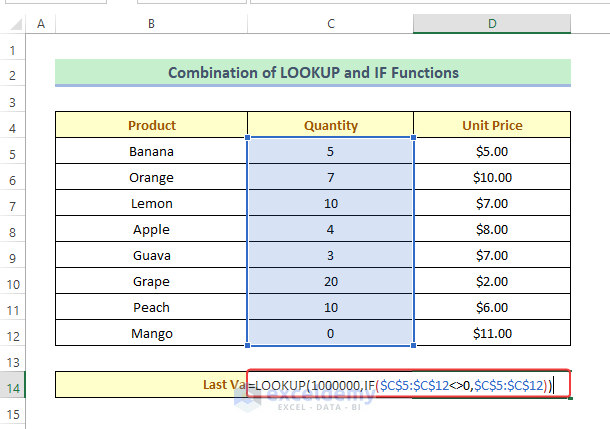
Task: Click the $11.00 unit price cell
Action: pos(492,333)
